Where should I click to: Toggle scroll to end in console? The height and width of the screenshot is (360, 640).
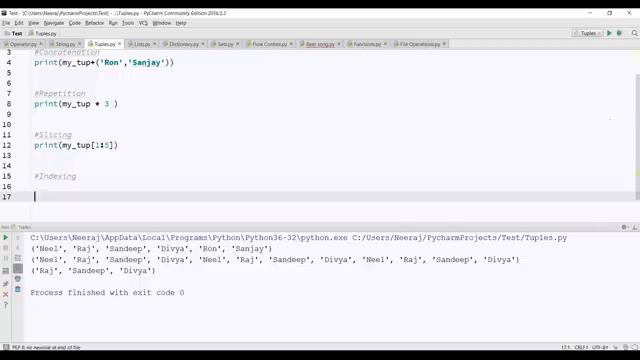point(18,268)
